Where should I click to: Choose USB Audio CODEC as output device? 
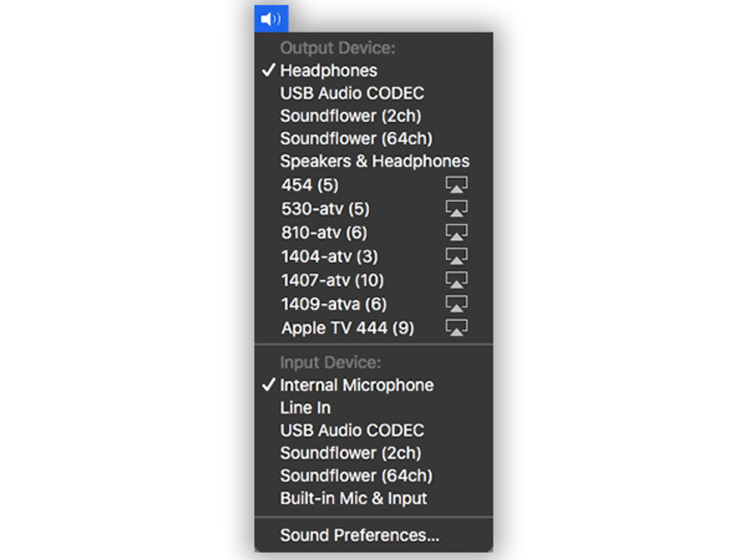(352, 93)
